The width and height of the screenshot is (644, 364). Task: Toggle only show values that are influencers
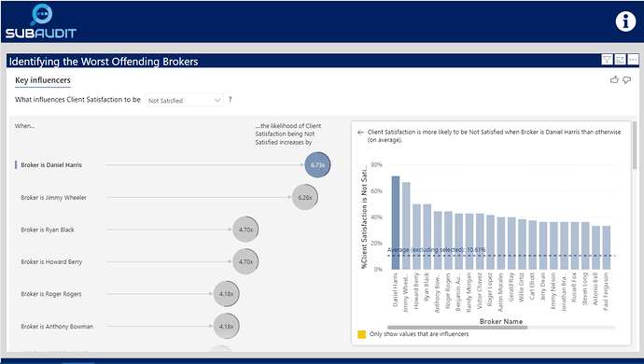coord(361,334)
